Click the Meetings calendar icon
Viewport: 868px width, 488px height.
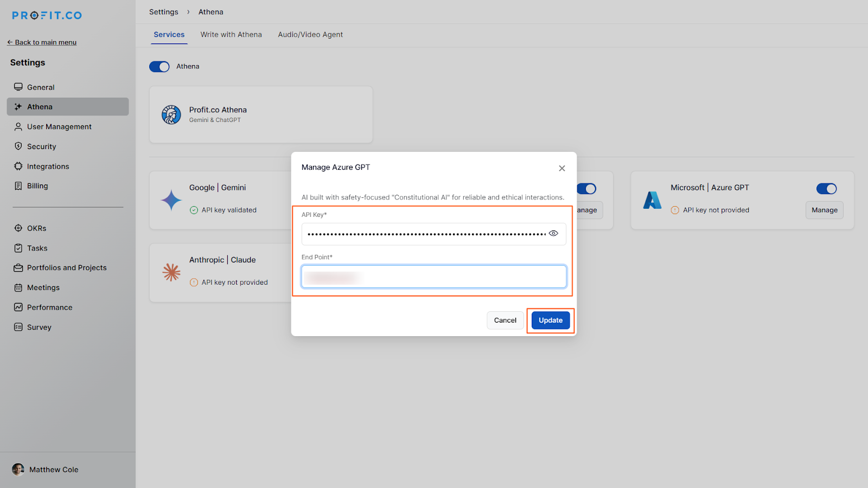tap(18, 287)
